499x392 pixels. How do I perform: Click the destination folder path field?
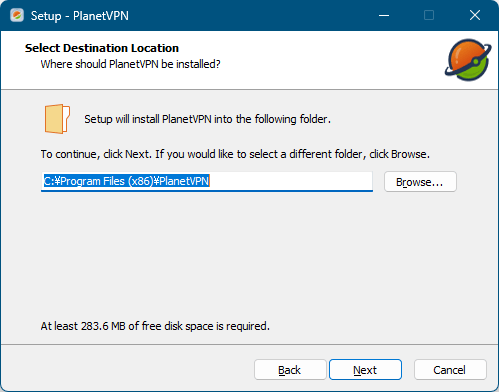pos(207,181)
